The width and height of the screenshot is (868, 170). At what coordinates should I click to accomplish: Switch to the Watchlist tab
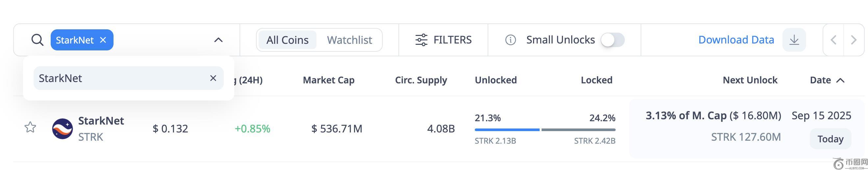tap(349, 40)
